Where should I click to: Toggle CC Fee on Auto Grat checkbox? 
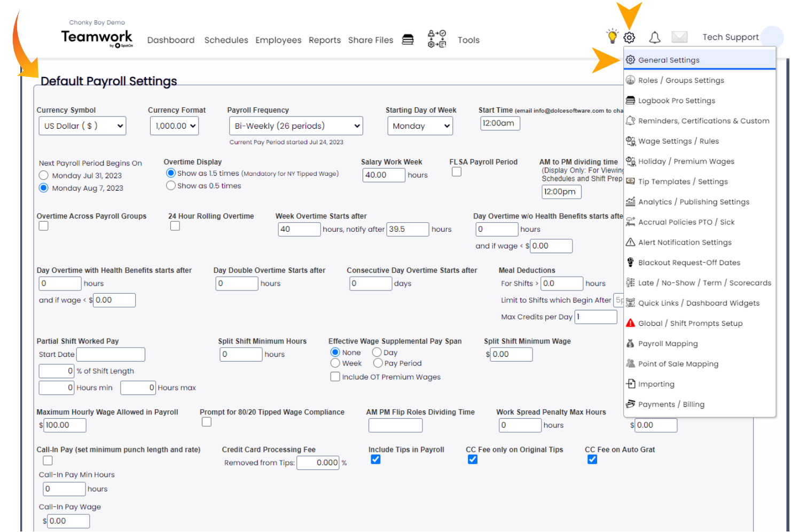pyautogui.click(x=592, y=459)
